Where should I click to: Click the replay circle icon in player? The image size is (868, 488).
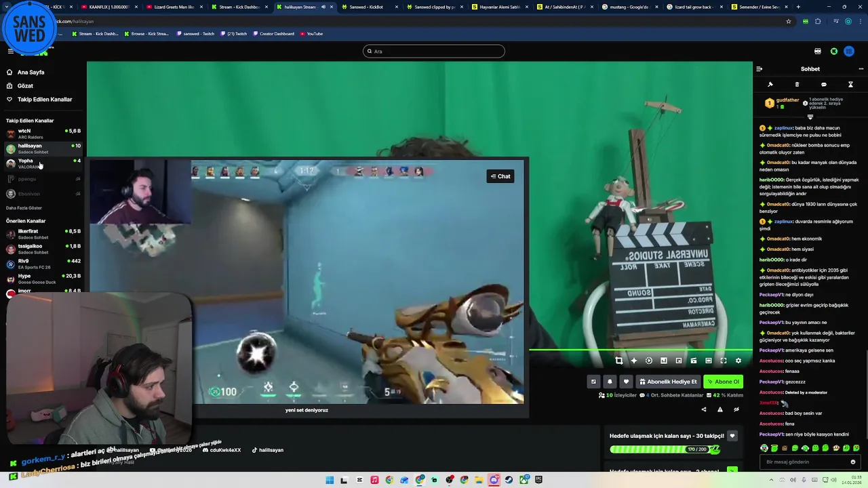click(649, 361)
